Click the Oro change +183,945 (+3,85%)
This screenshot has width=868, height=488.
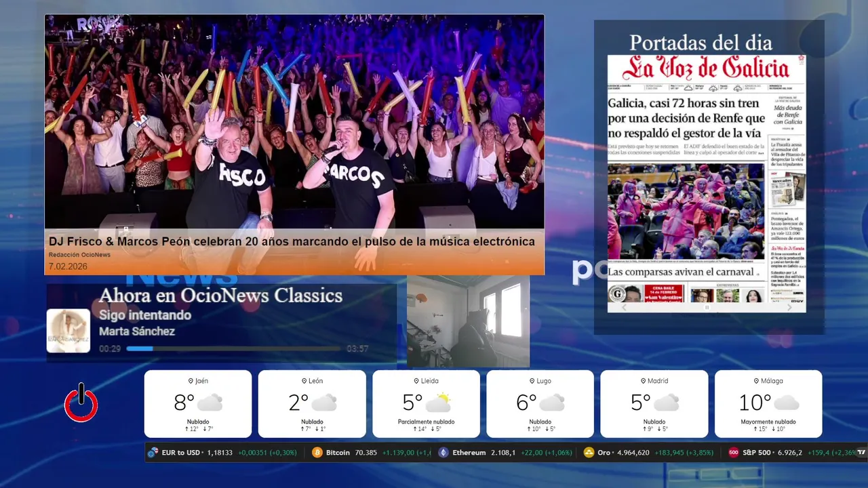684,453
